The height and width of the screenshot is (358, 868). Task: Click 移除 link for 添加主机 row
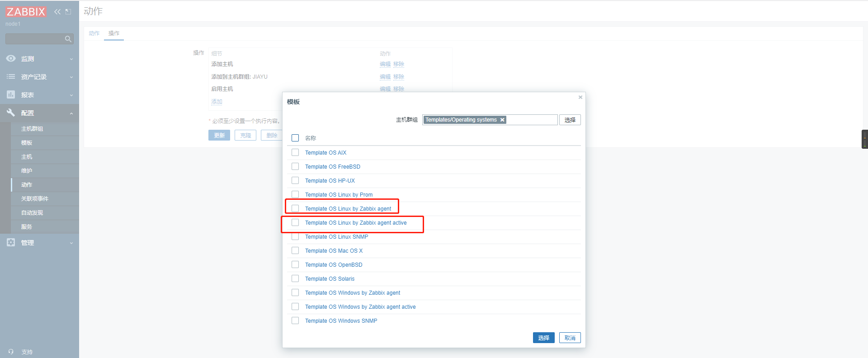(399, 64)
